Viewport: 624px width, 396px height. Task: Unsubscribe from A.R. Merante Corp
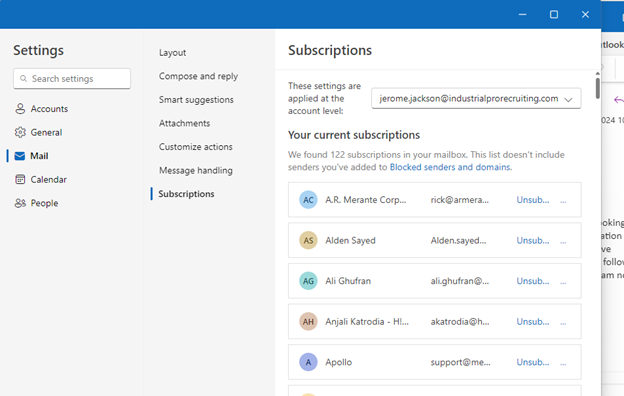pyautogui.click(x=532, y=200)
